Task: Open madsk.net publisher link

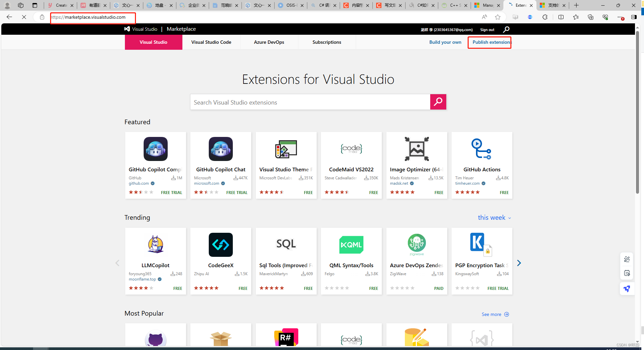Action: [x=399, y=183]
